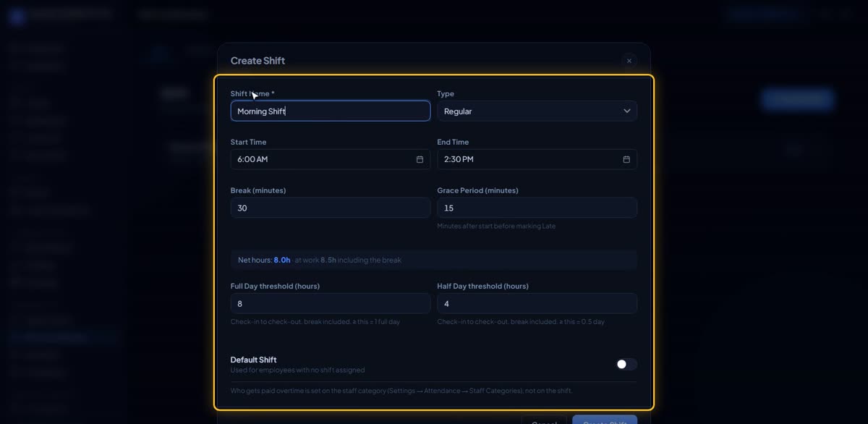
Task: Click the Half Day threshold field showing 4
Action: (537, 303)
